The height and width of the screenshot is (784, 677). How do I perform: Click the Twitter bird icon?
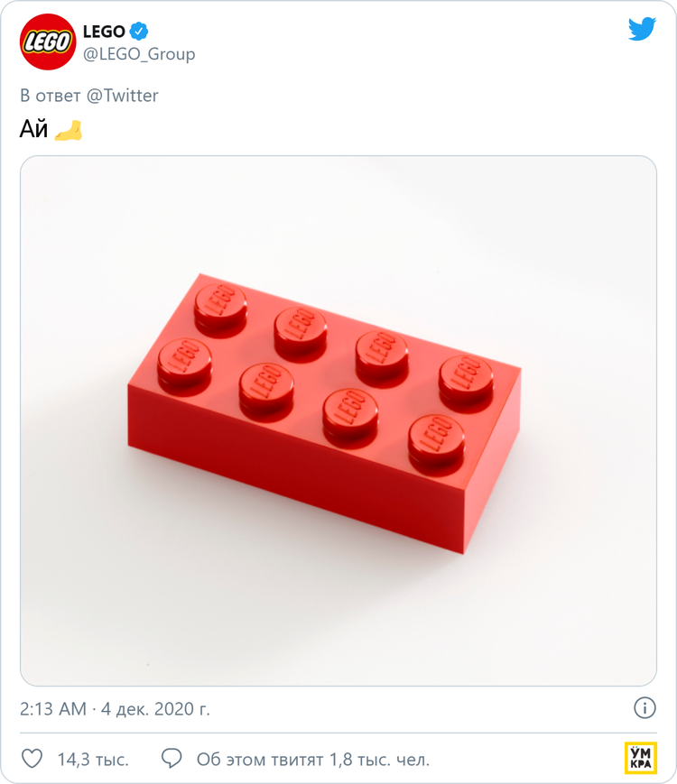642,28
